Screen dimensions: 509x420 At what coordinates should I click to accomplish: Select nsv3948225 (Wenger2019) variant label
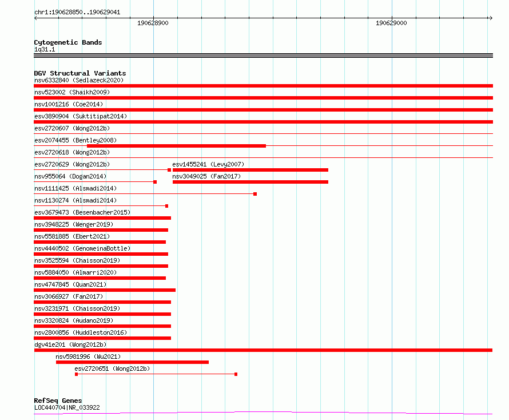click(74, 224)
